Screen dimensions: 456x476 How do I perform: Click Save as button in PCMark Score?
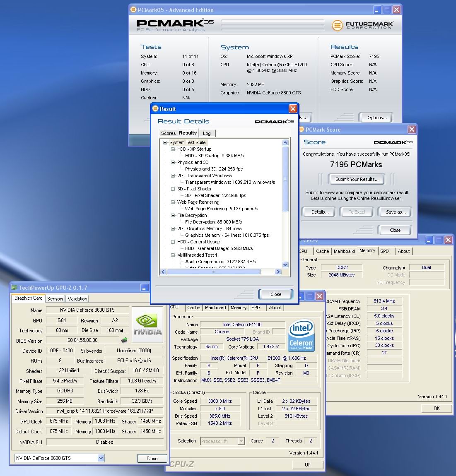coord(396,212)
